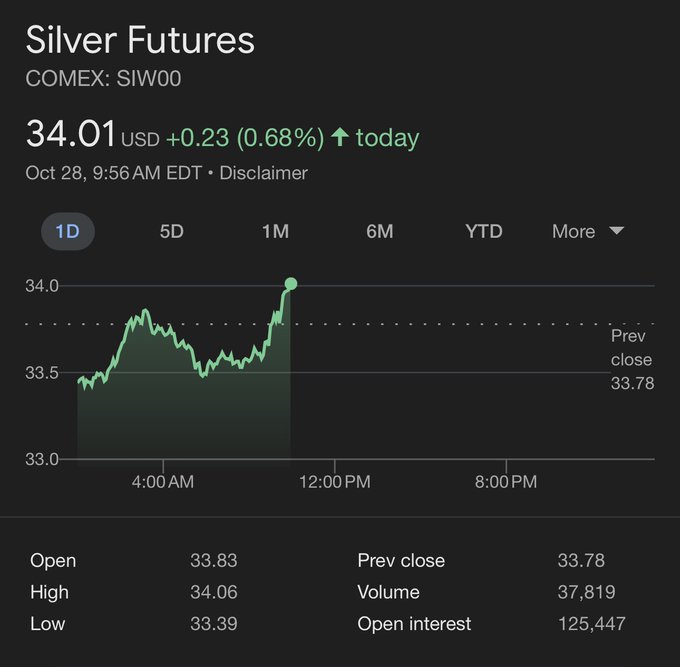Viewport: 680px width, 667px height.
Task: Open the Disclaimer link
Action: [263, 173]
